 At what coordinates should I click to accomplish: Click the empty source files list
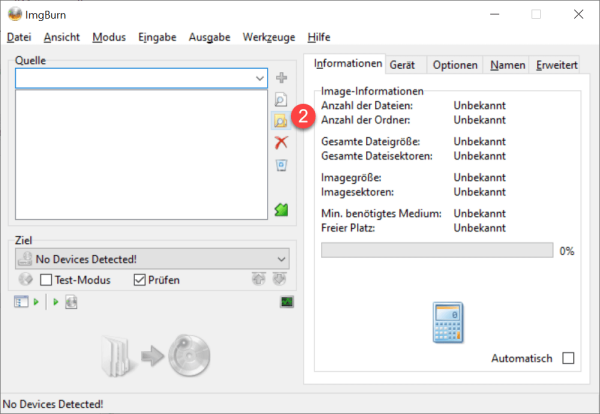141,155
